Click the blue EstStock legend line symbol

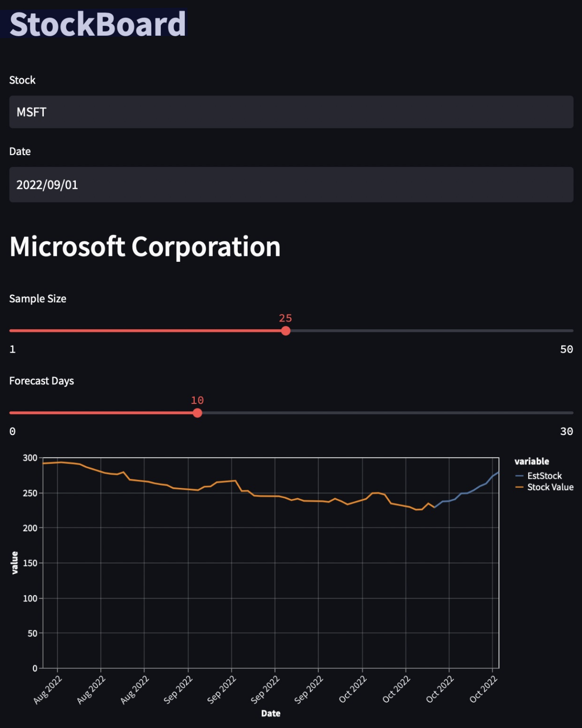point(519,476)
